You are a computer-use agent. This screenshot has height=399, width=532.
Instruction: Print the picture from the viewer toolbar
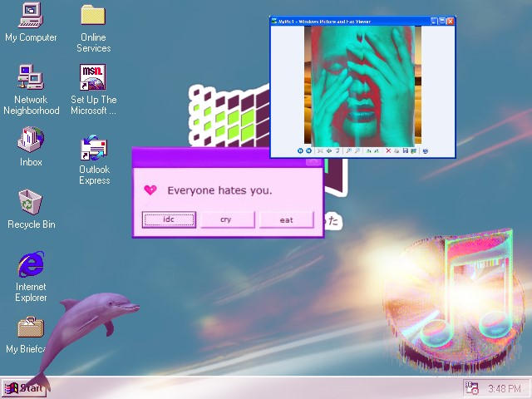coord(397,151)
